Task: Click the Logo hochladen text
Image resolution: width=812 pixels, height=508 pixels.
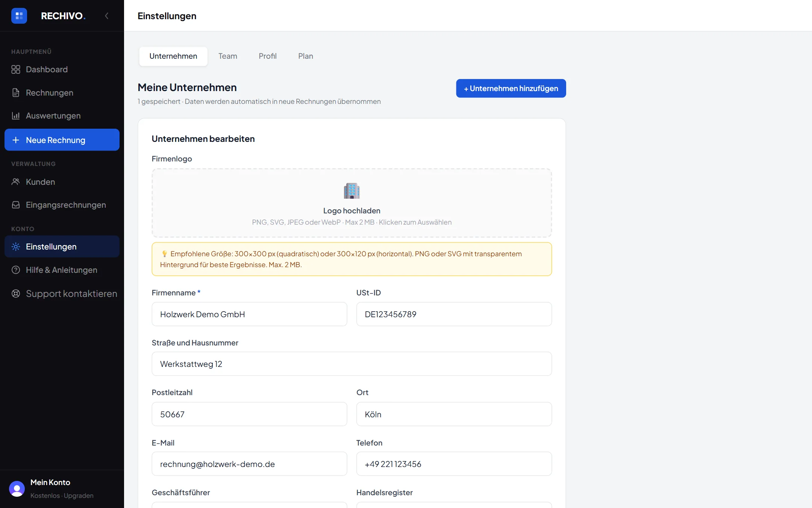Action: (x=352, y=211)
